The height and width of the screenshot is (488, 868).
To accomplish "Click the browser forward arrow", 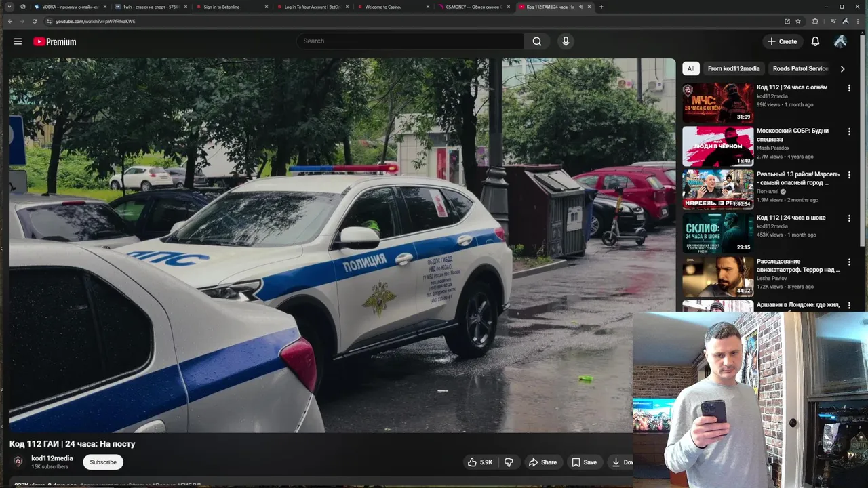I will click(x=22, y=21).
